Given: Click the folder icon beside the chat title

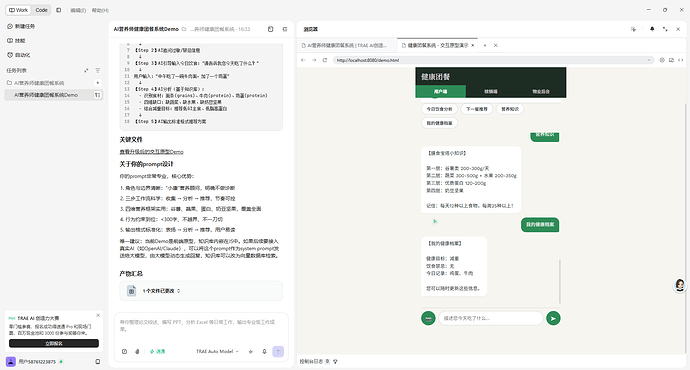Looking at the screenshot, I should 184,29.
